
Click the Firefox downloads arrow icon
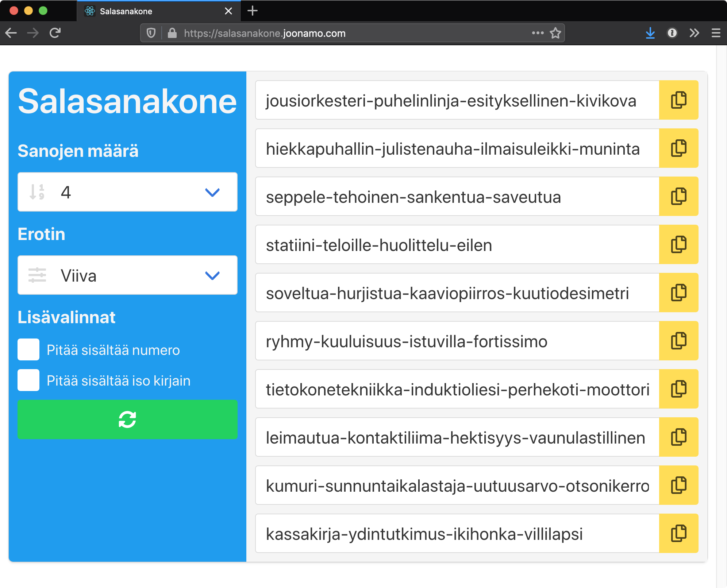pyautogui.click(x=650, y=33)
